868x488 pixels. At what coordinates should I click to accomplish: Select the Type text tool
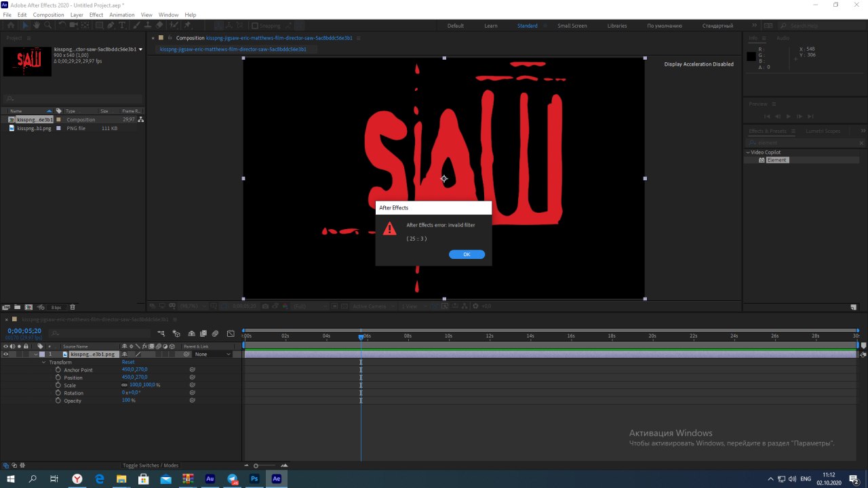coord(122,25)
